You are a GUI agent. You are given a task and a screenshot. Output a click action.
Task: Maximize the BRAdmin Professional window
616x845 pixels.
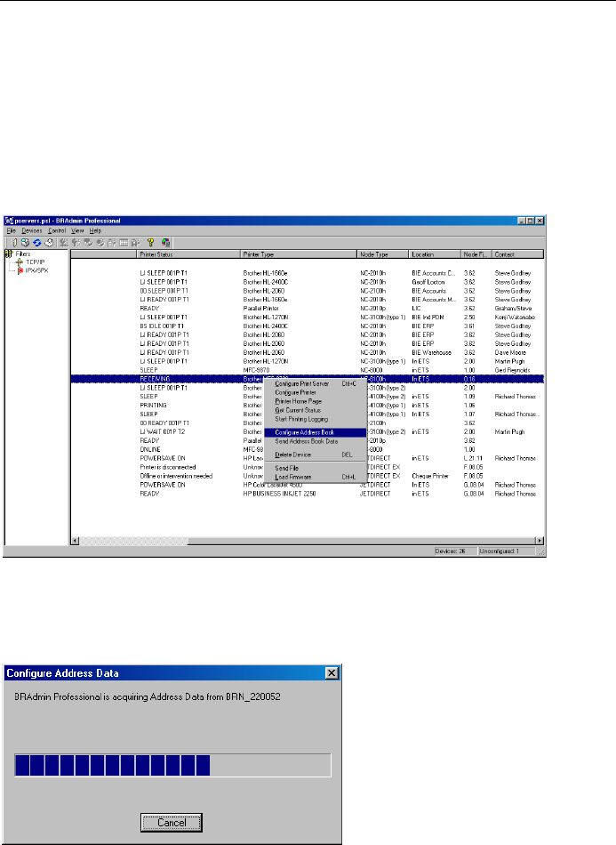pos(531,221)
